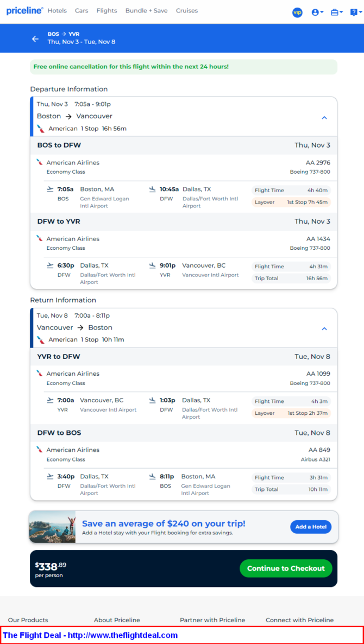
Task: Open the Flights menu item
Action: pyautogui.click(x=107, y=11)
